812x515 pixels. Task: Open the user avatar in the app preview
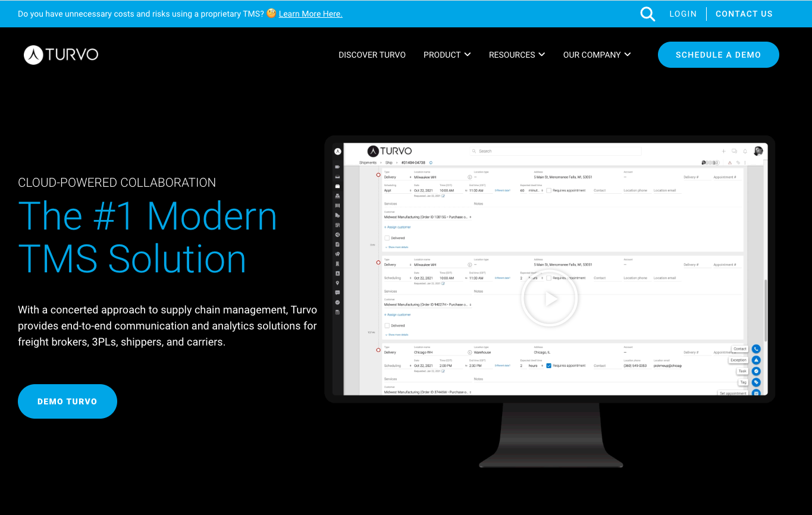point(758,151)
